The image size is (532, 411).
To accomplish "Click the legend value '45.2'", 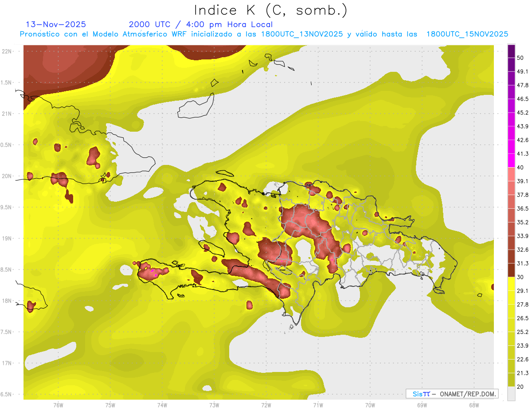I will tap(523, 113).
